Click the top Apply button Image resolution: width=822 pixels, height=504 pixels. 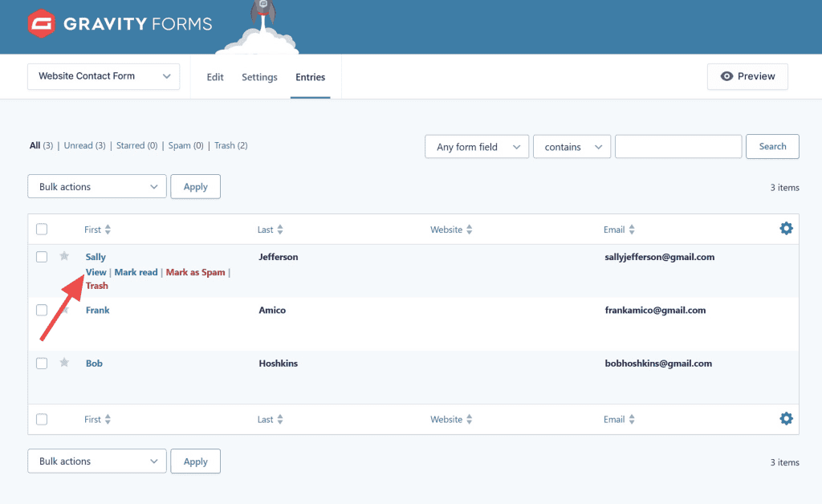pos(196,186)
